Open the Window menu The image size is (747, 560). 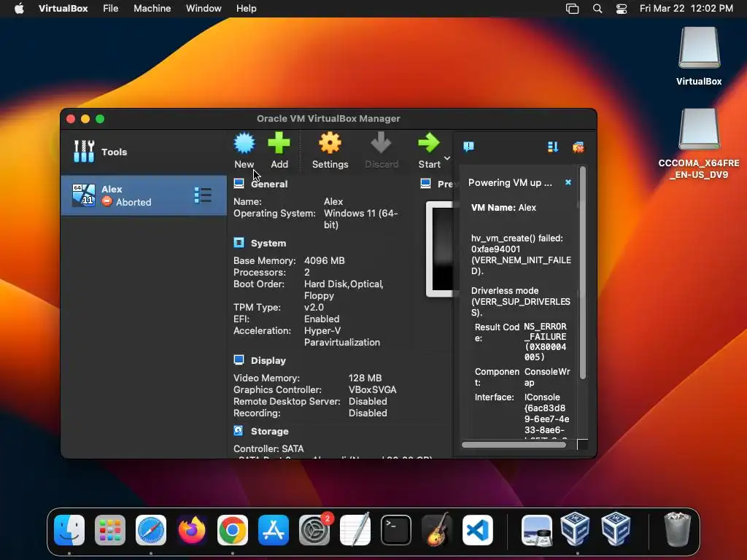(x=204, y=9)
